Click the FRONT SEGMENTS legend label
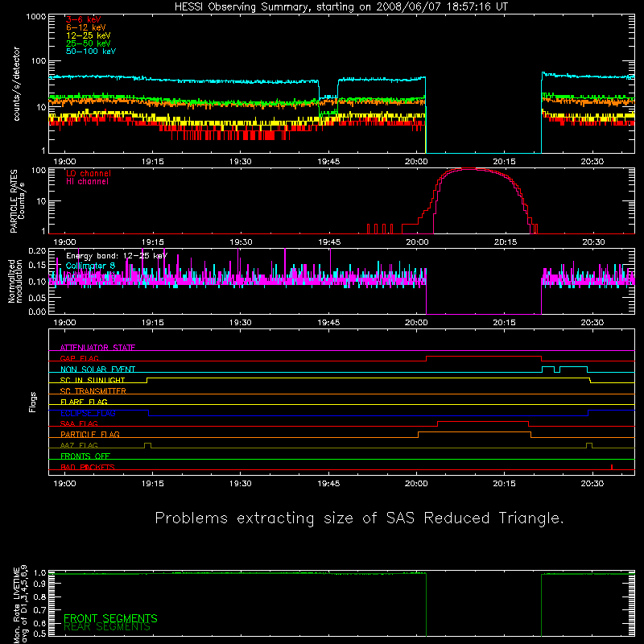 tap(110, 618)
